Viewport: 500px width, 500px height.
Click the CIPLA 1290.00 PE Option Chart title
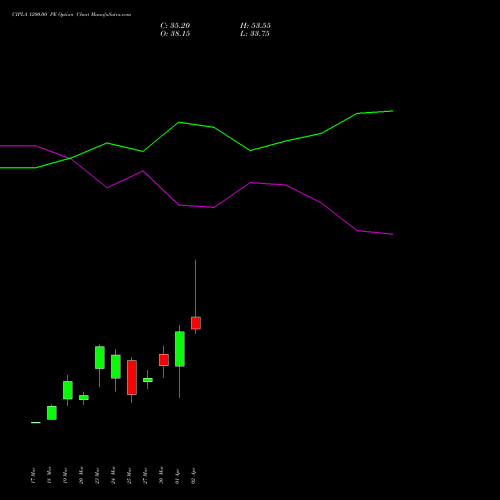71,15
